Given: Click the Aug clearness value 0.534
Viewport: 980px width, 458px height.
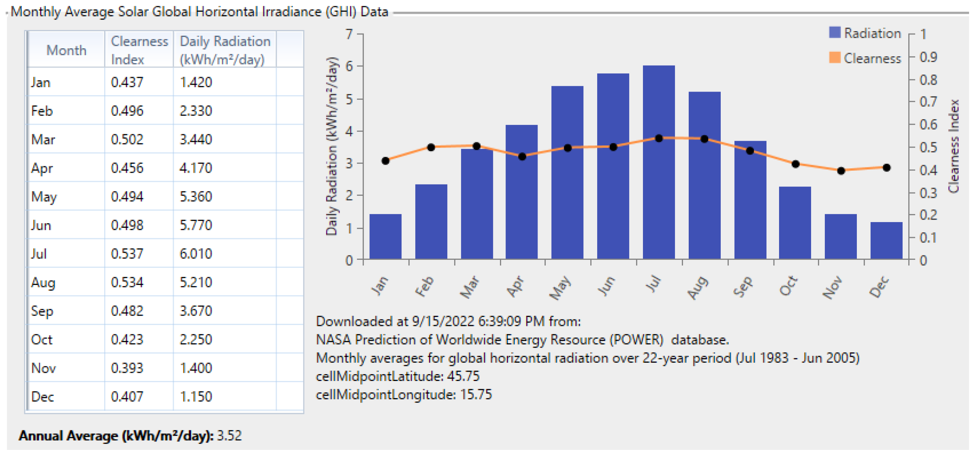Looking at the screenshot, I should (x=127, y=282).
